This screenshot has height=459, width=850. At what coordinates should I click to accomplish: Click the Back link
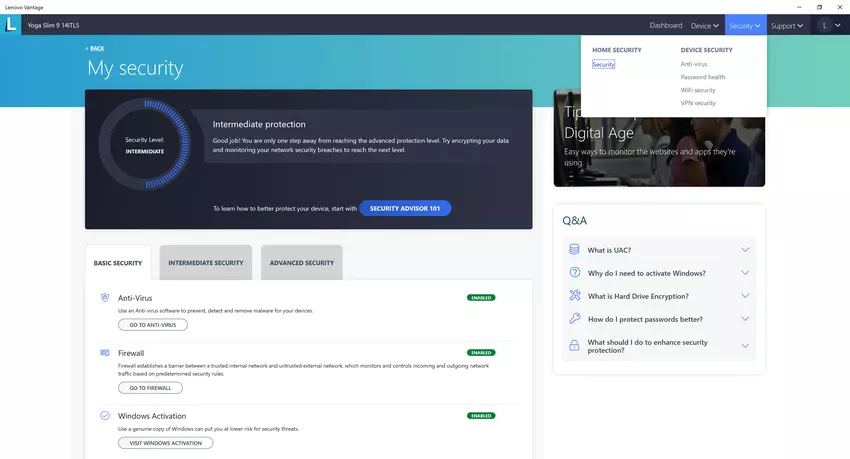coord(95,48)
